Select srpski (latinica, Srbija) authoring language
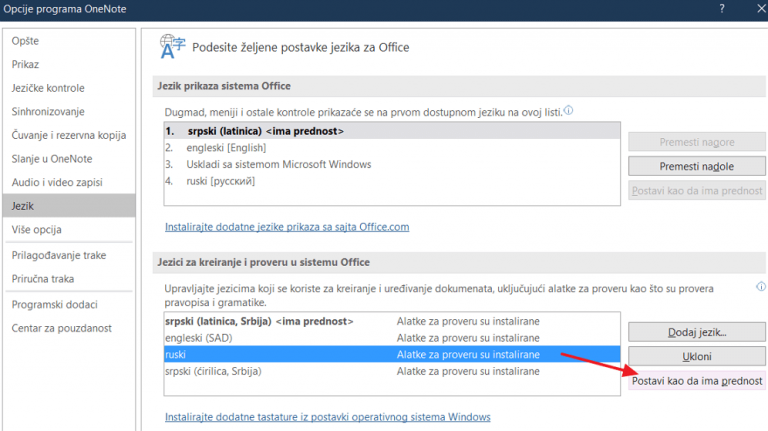Viewport: 768px width, 431px height. [392, 321]
